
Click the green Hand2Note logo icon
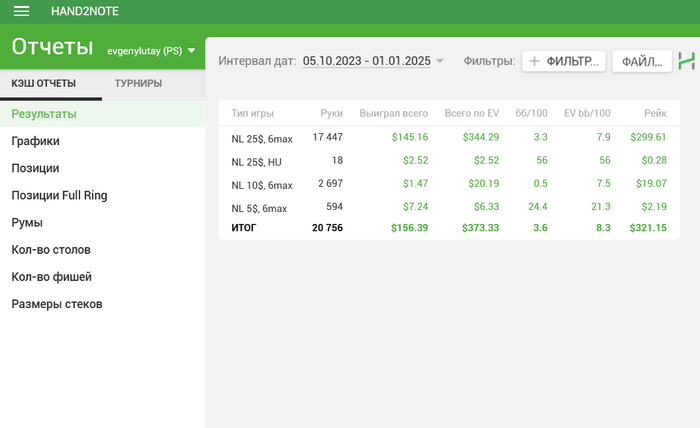pyautogui.click(x=687, y=61)
